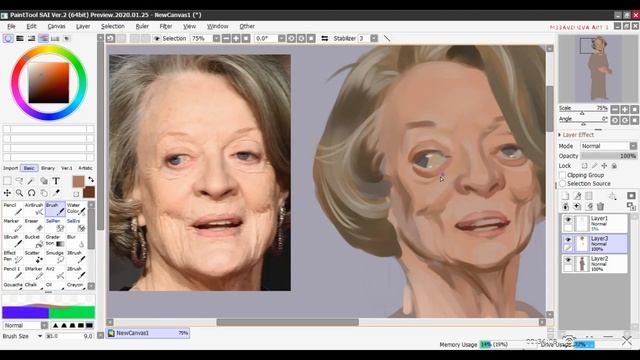Hide Layer1 using its eye icon

point(568,219)
